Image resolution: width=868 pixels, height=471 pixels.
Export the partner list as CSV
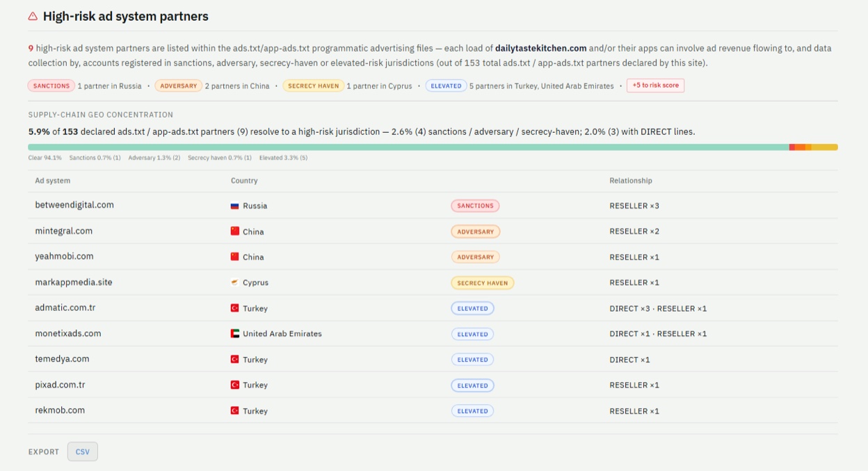point(83,452)
